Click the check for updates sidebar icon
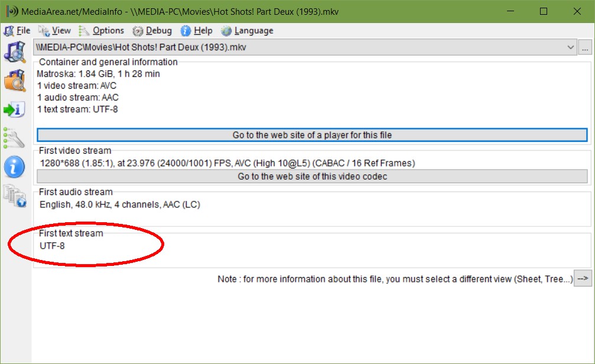This screenshot has width=595, height=364. (15, 196)
